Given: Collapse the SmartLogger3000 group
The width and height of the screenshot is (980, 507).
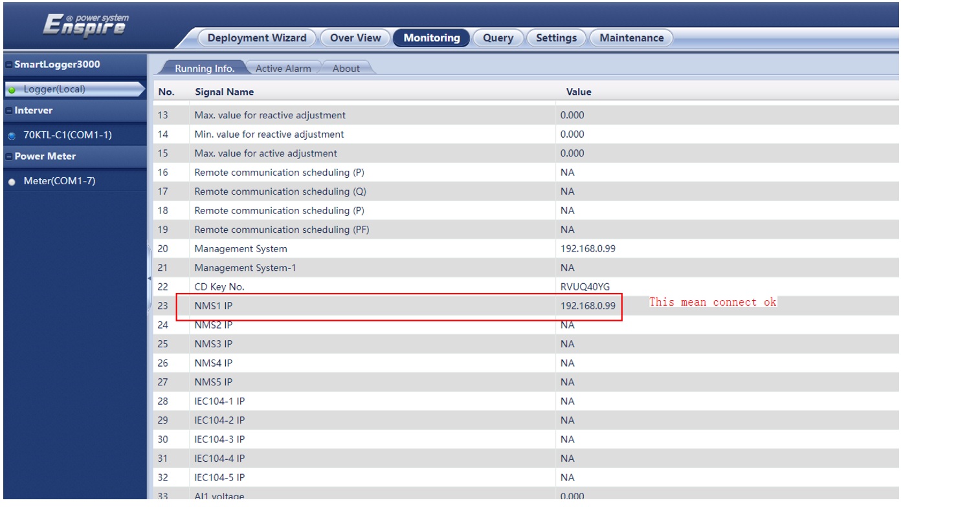Looking at the screenshot, I should pos(8,65).
